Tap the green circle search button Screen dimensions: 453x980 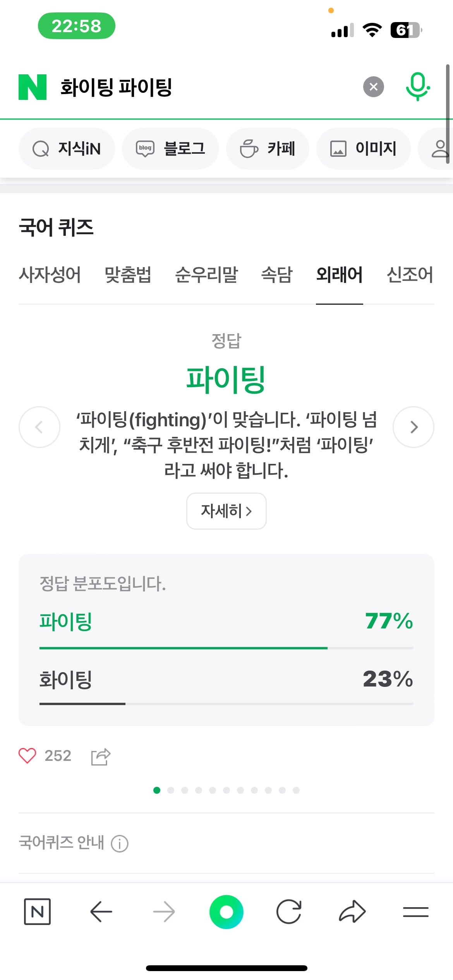pos(226,912)
